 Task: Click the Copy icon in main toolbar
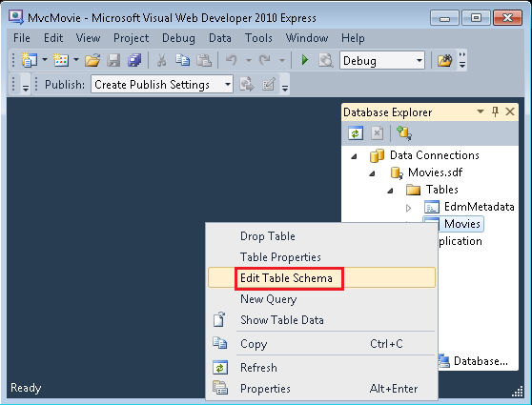(x=182, y=60)
